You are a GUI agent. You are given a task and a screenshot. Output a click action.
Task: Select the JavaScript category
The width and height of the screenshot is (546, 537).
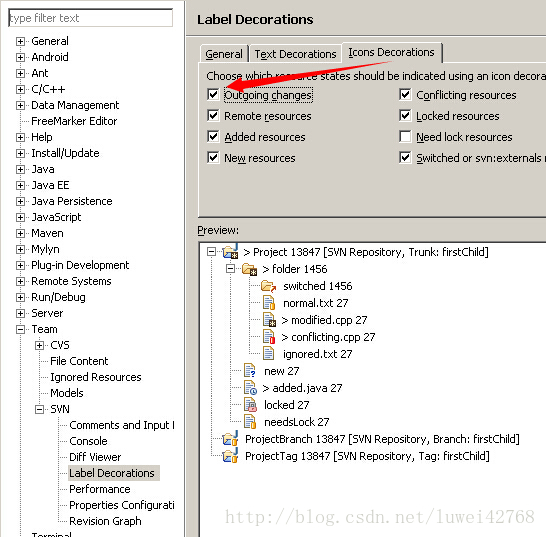[x=56, y=217]
